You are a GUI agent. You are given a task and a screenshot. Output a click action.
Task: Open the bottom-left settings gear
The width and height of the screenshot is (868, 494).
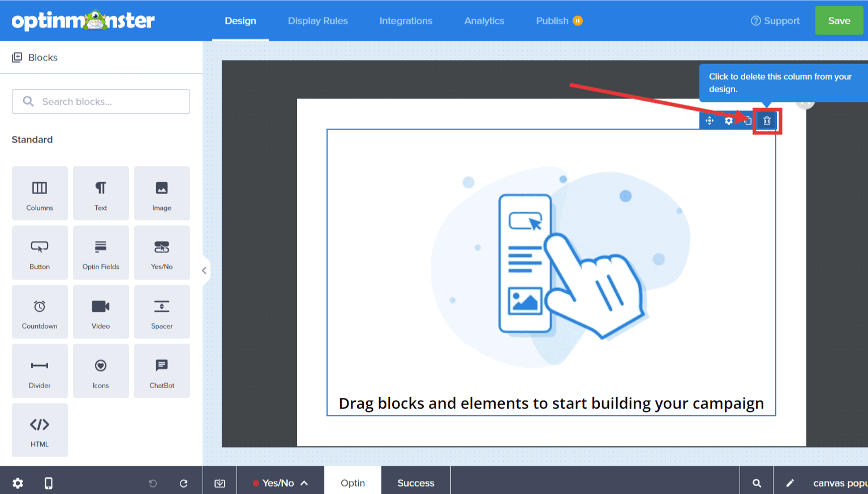(x=18, y=483)
